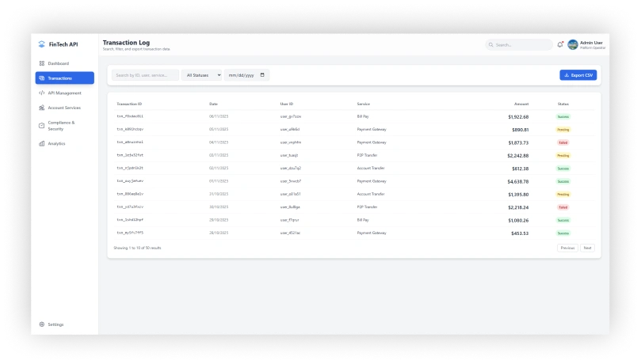Click the $1,080.26 amount
Screen dimensions: 641x364
tap(518, 220)
